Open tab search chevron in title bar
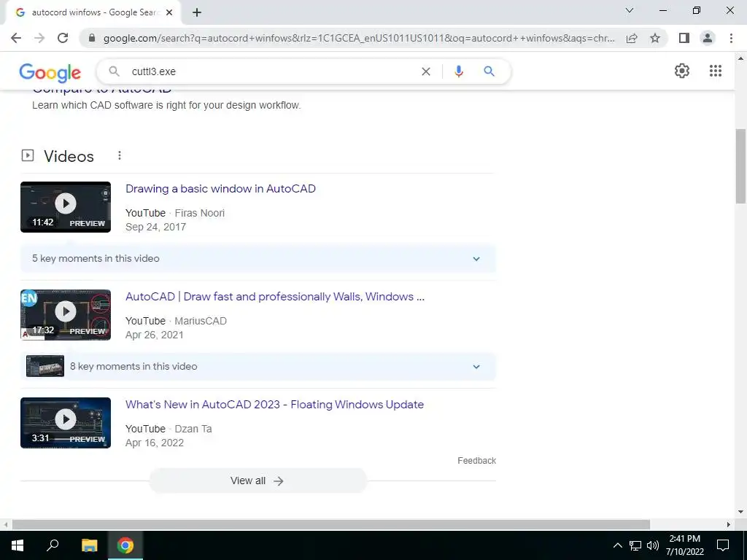This screenshot has width=747, height=560. click(630, 10)
